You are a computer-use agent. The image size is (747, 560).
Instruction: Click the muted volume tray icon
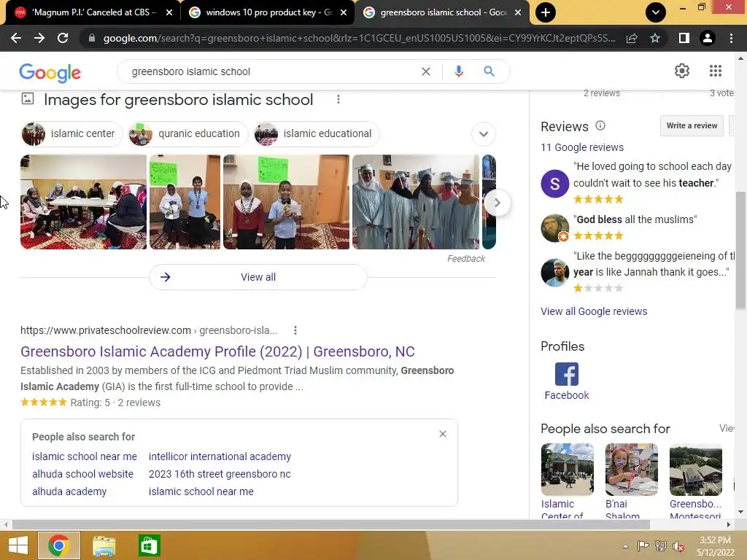(x=678, y=546)
